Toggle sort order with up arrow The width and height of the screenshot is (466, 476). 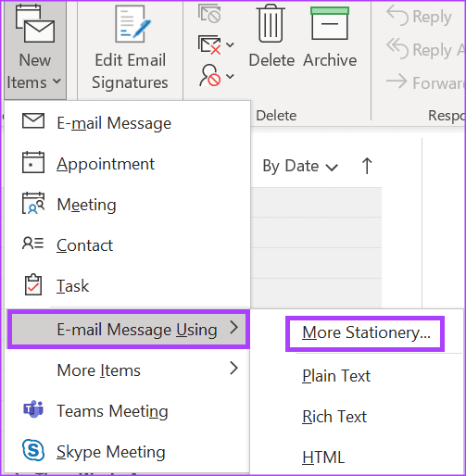367,166
